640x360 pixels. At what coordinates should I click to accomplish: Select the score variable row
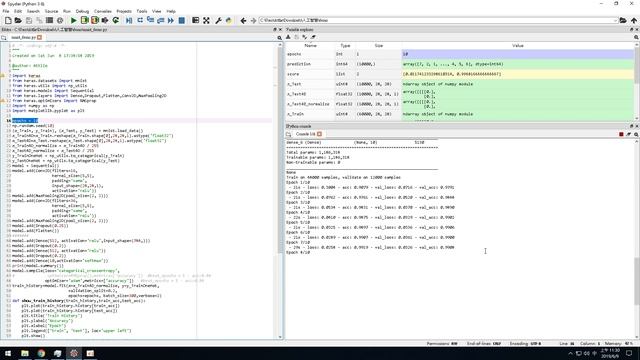pos(460,74)
